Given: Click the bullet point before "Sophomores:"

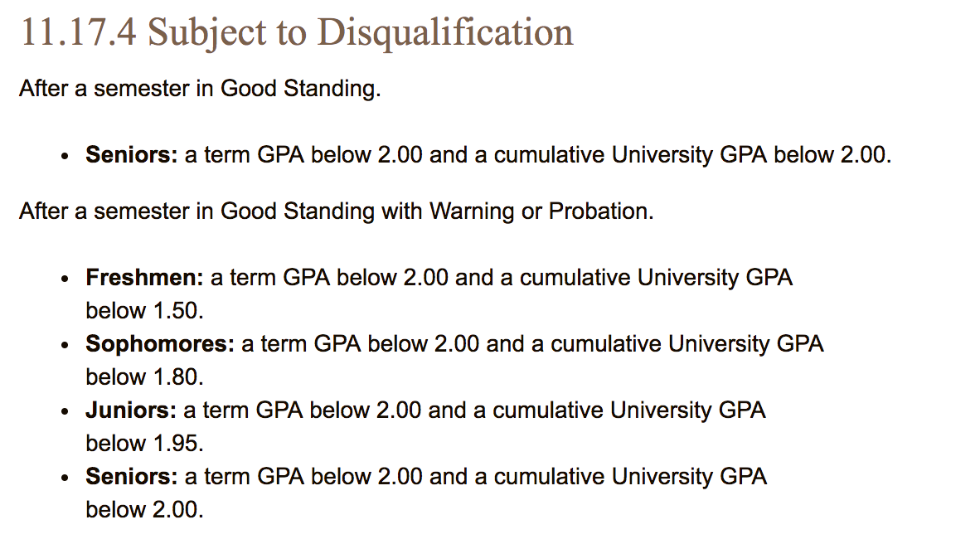Looking at the screenshot, I should 65,346.
